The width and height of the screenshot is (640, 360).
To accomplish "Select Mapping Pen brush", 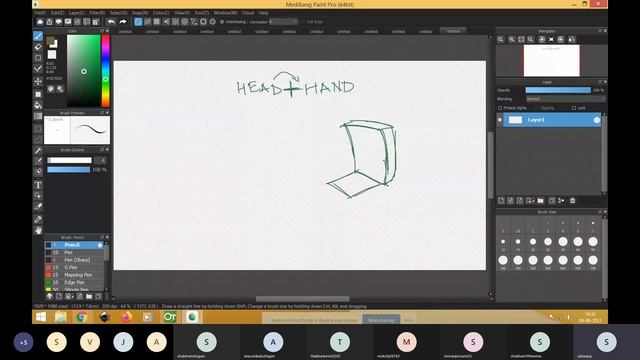I will 73,275.
